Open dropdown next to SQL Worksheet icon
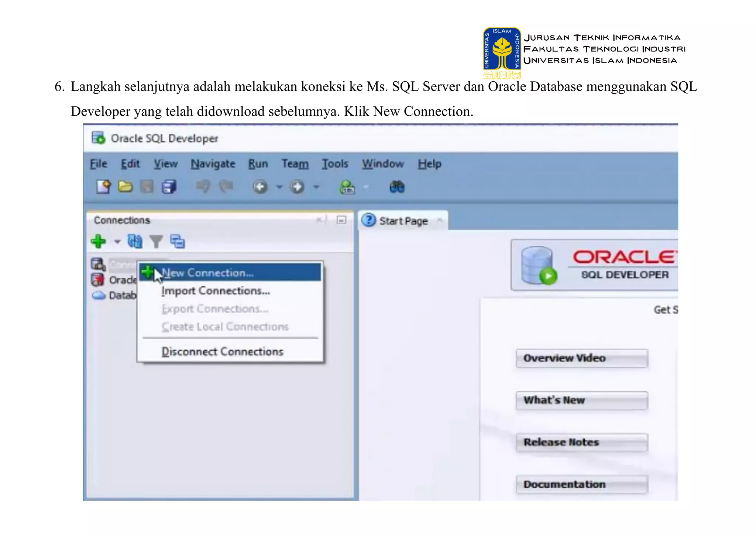 [x=366, y=187]
